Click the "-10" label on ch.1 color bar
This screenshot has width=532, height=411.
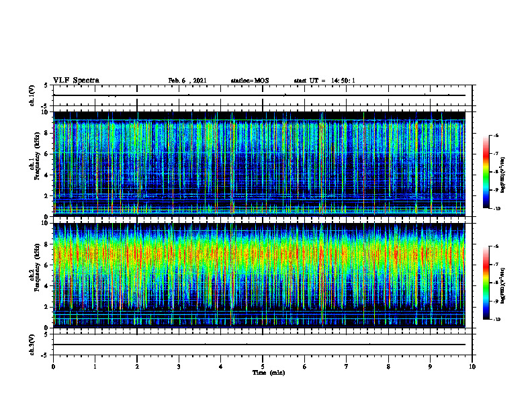coord(496,208)
